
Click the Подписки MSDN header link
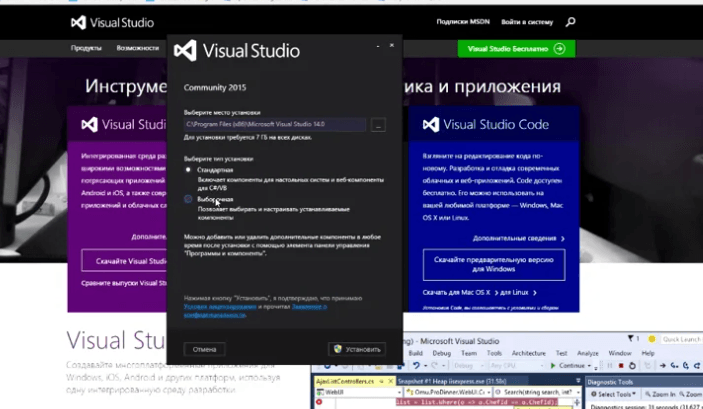(x=463, y=22)
